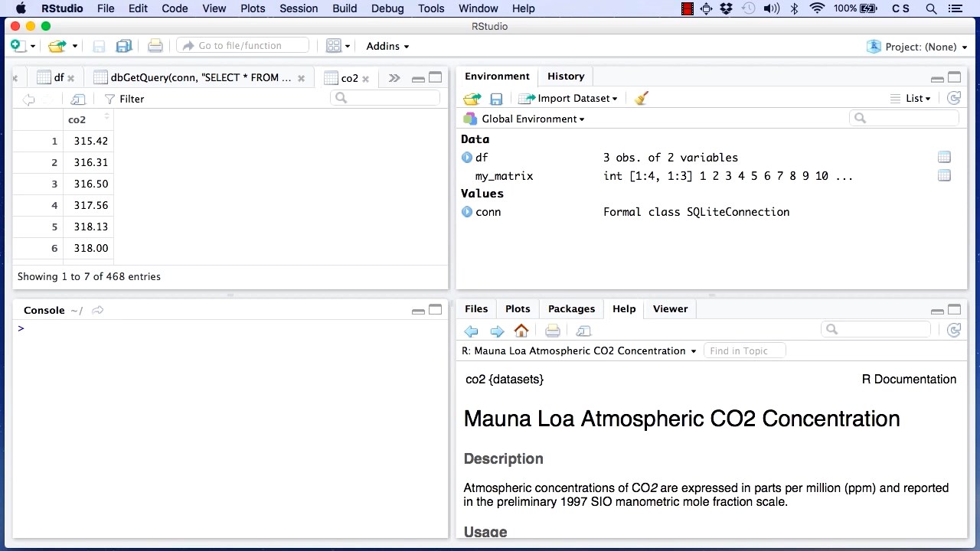Switch to the Packages tab

(x=571, y=309)
